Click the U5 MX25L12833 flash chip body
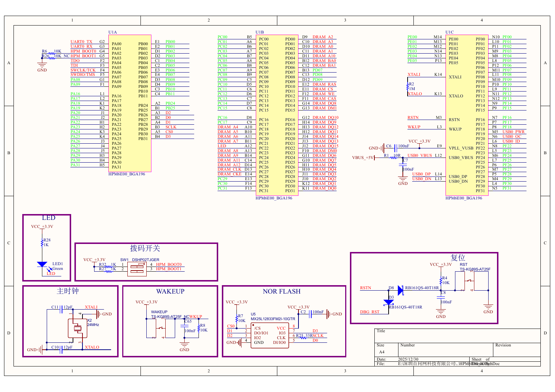555x392 pixels. point(270,335)
